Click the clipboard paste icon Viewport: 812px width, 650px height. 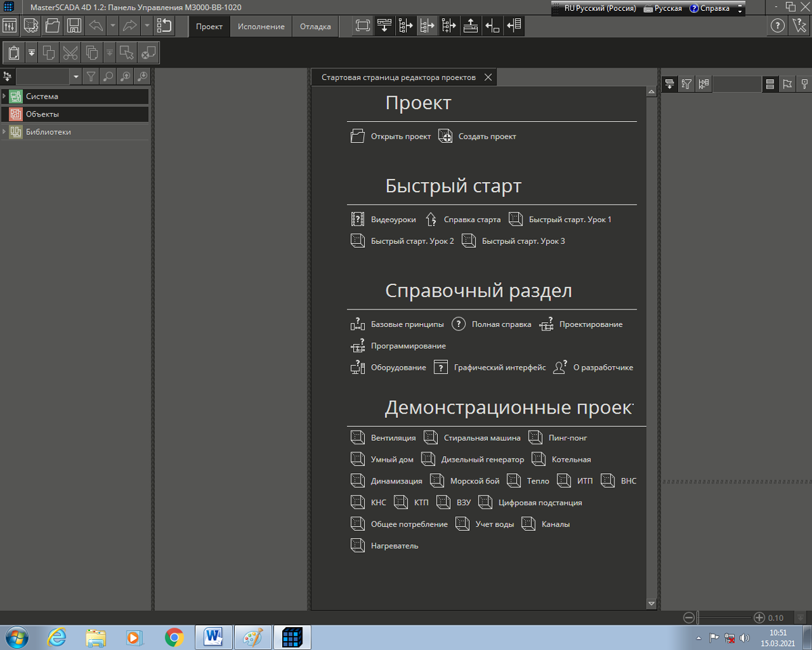14,52
